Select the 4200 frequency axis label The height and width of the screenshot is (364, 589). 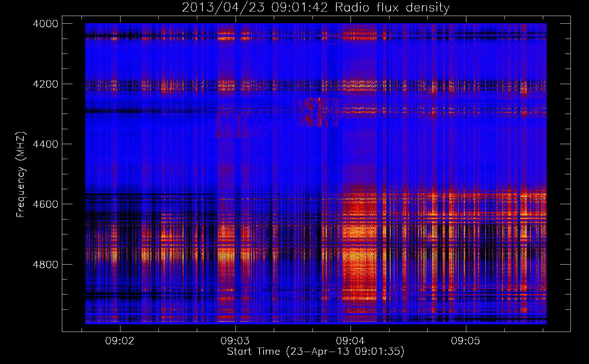[x=46, y=84]
